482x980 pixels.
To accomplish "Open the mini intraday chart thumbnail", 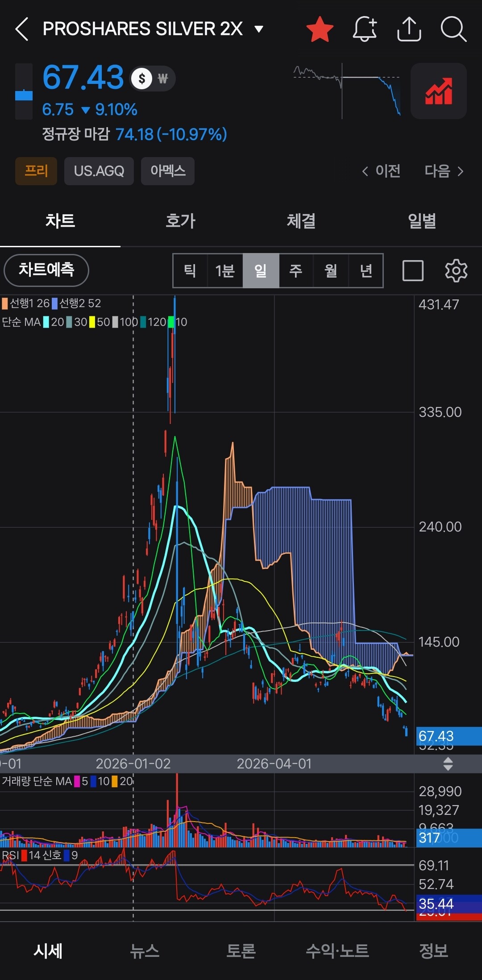I will [347, 91].
